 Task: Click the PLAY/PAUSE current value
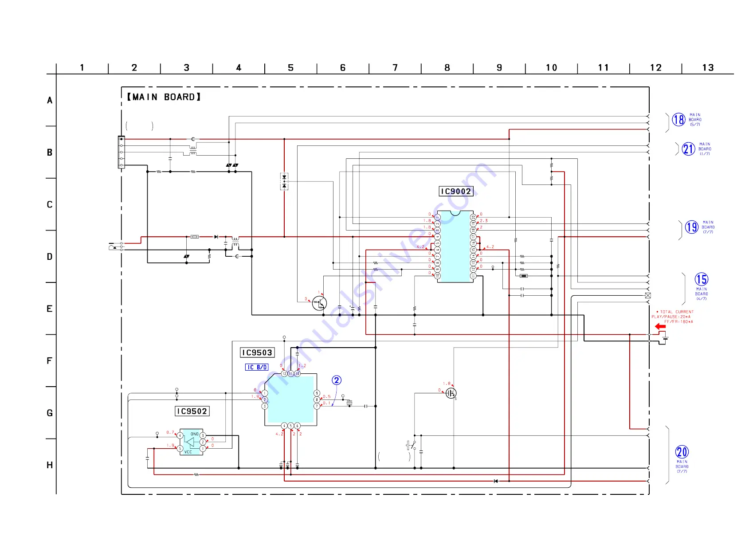pyautogui.click(x=671, y=317)
